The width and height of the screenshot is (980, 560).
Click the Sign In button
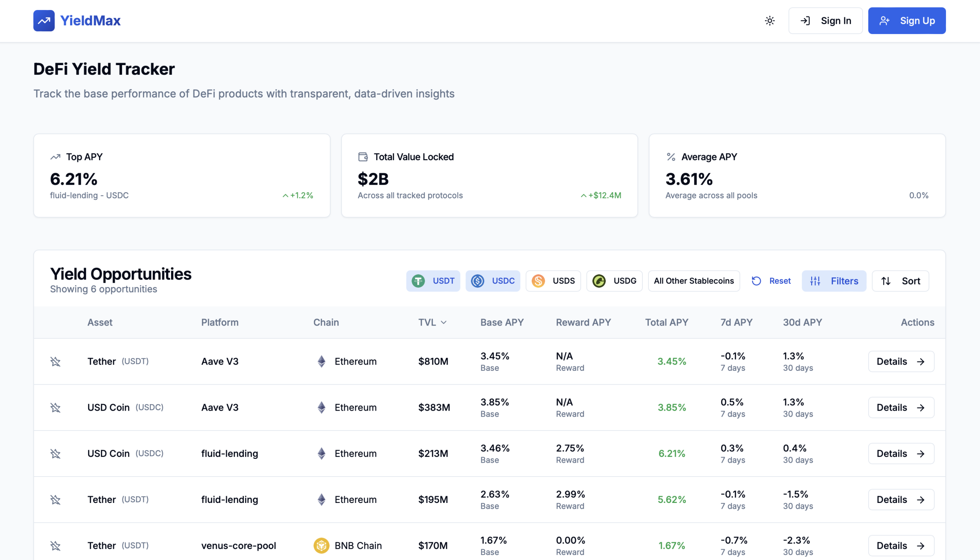[x=825, y=21]
